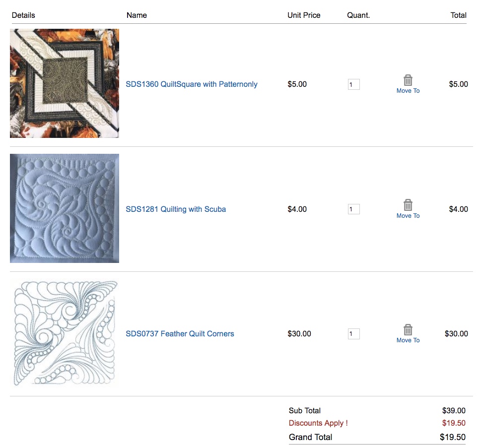The width and height of the screenshot is (482, 448).
Task: Click trash icon for SDS0737 Feather Quilt Corners
Action: pyautogui.click(x=408, y=329)
